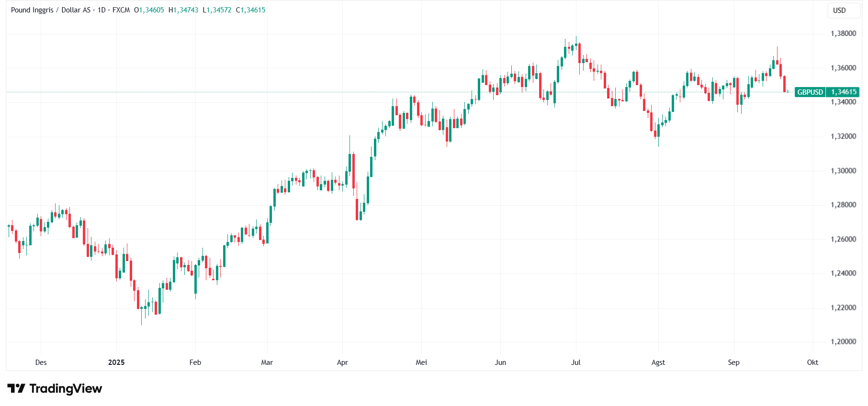868x406 pixels.
Task: Click the Mei label on the time axis
Action: [x=421, y=362]
